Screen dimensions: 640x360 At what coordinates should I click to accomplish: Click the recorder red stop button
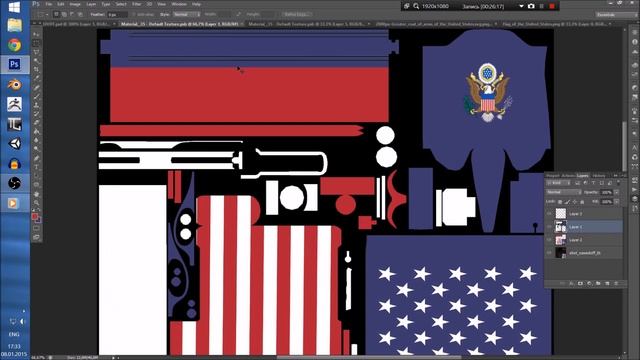point(552,6)
